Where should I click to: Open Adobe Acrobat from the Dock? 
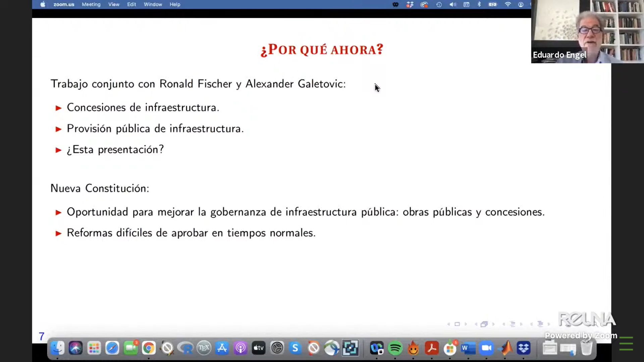coord(432,348)
